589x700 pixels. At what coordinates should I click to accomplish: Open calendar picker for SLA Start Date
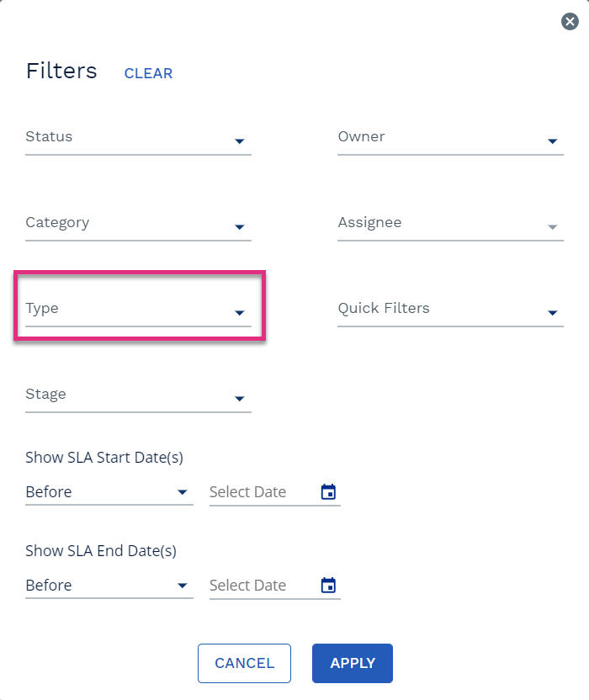pos(328,492)
